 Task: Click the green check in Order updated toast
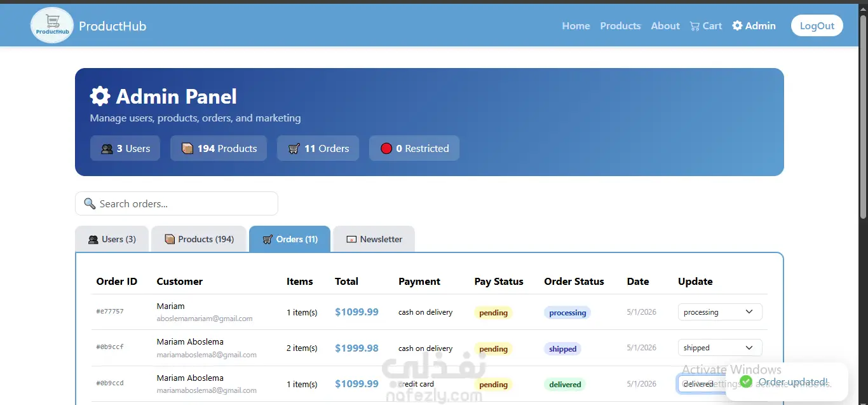746,381
